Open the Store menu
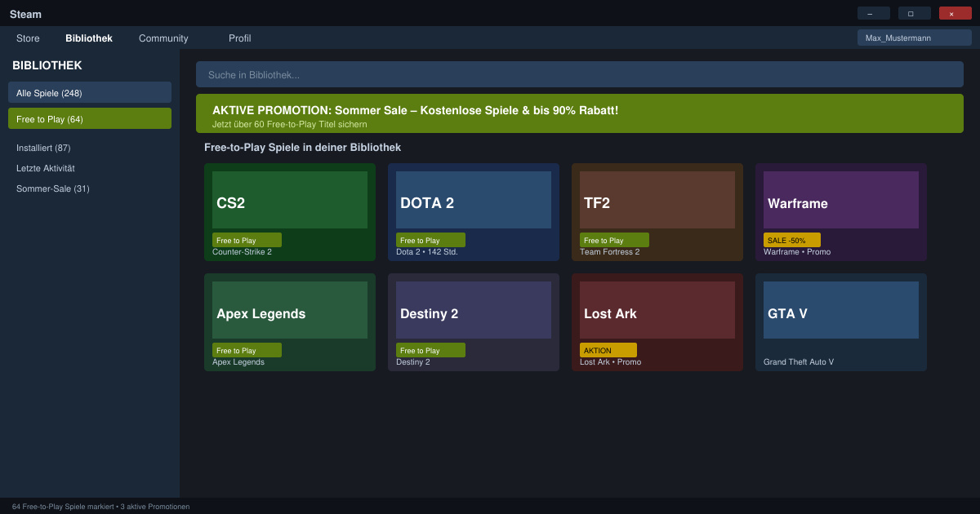The width and height of the screenshot is (980, 514). pos(28,38)
